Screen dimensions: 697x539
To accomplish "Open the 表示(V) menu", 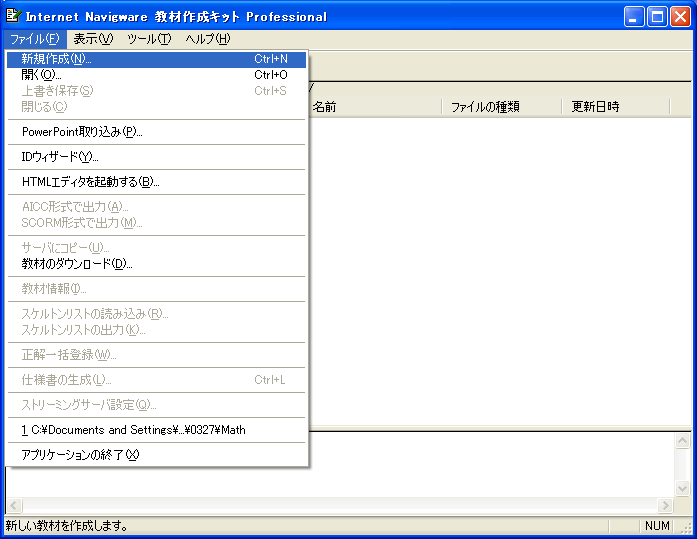I will coord(93,39).
